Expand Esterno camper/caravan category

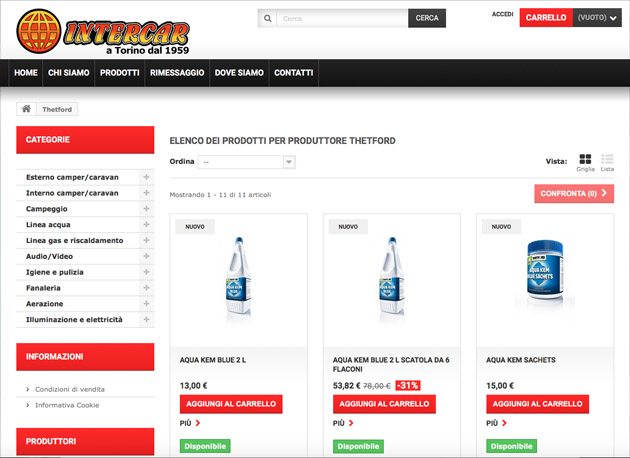[x=147, y=177]
